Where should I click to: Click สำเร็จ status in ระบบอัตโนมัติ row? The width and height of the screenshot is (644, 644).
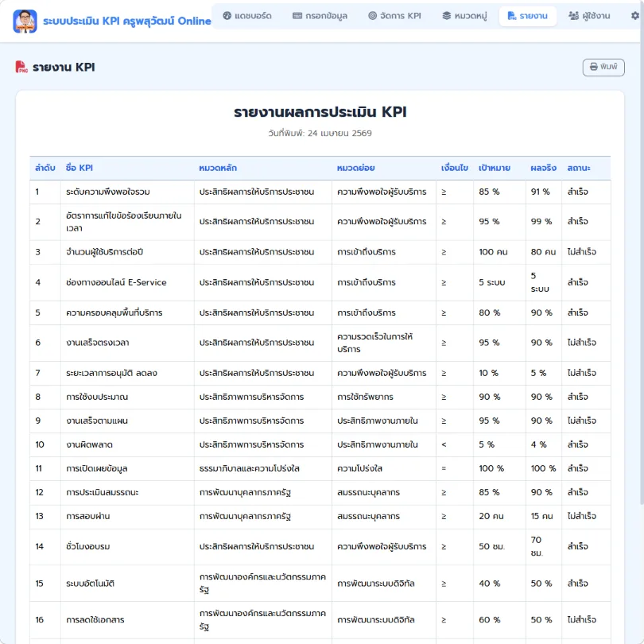[x=577, y=584]
